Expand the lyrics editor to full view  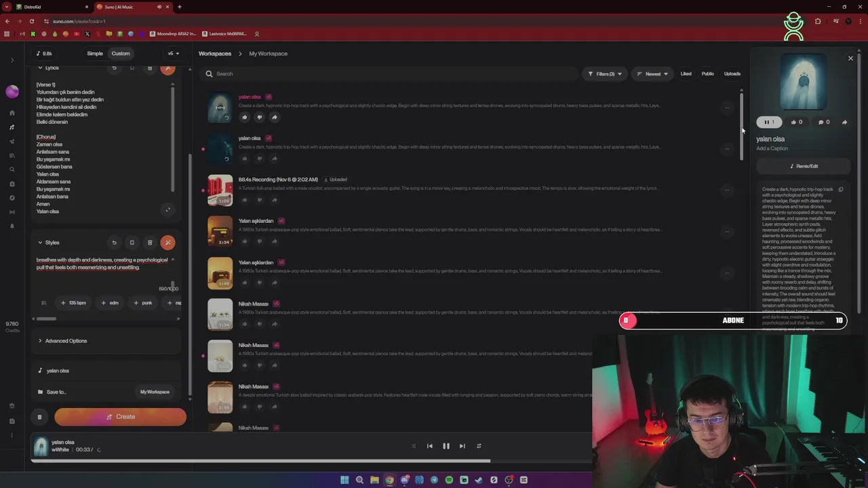pyautogui.click(x=168, y=209)
